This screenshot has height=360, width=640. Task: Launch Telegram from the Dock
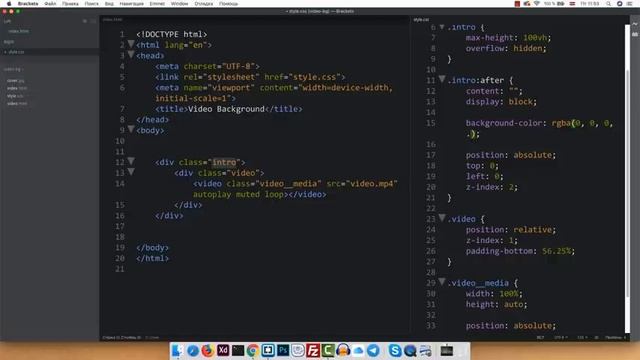tap(373, 350)
